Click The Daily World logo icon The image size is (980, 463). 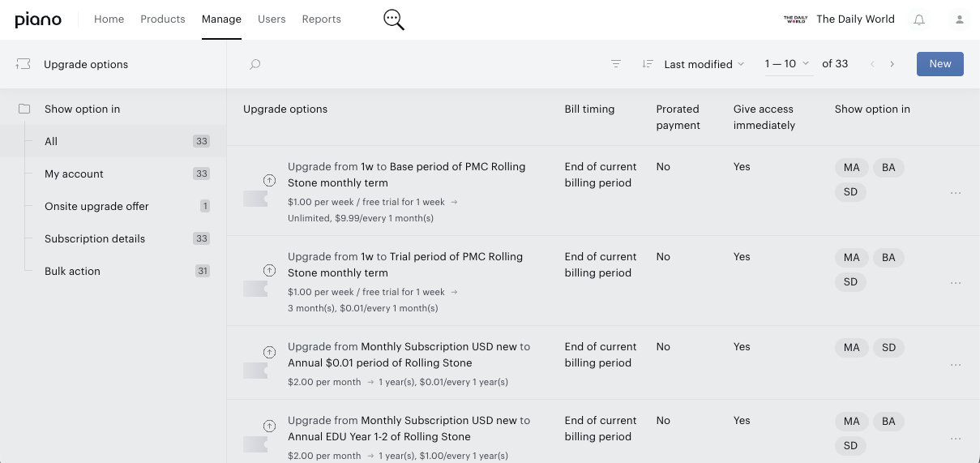796,19
